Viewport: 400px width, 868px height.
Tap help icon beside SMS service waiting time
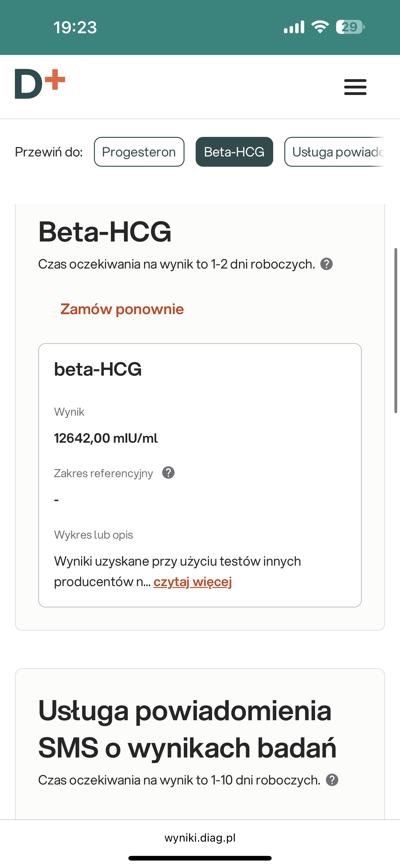coord(332,780)
